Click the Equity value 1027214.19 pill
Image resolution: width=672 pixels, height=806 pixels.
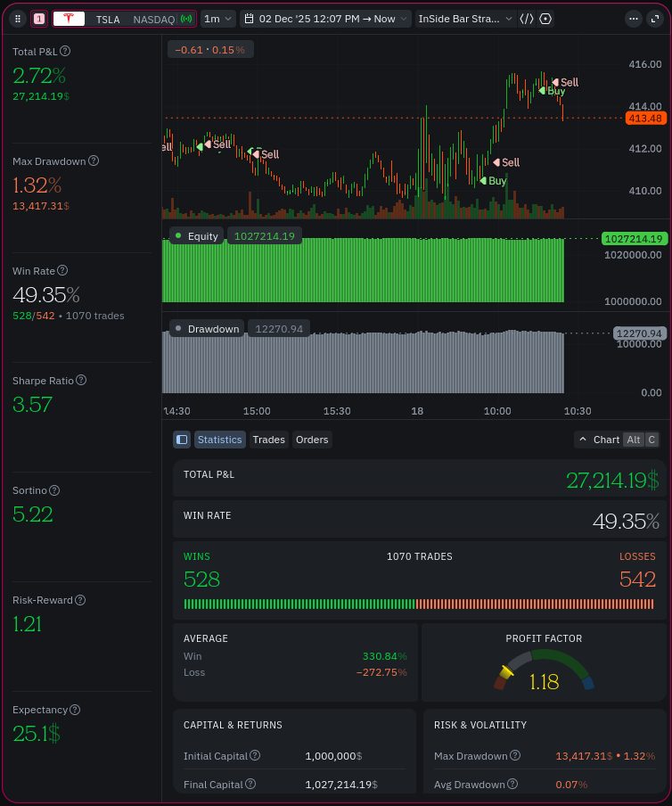click(x=265, y=236)
